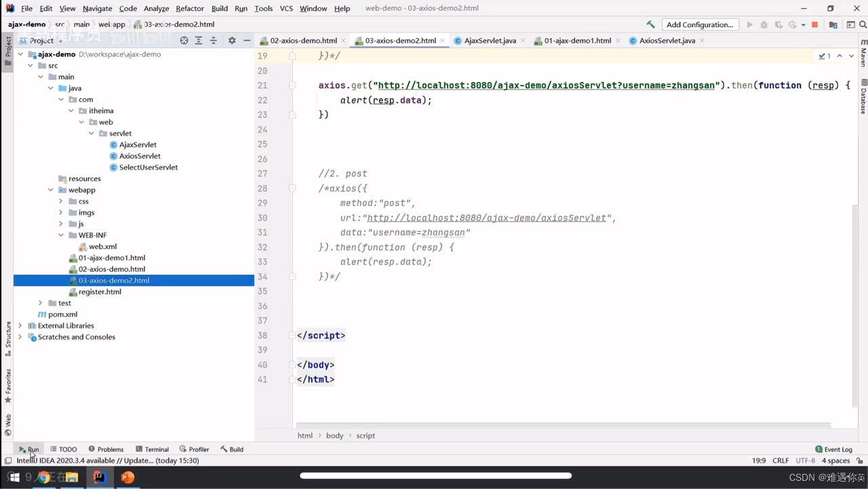Expand External Libraries node

coord(20,326)
